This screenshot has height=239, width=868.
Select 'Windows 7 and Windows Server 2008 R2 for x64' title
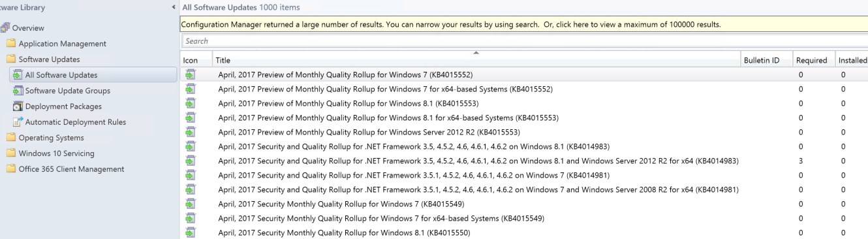(478, 189)
